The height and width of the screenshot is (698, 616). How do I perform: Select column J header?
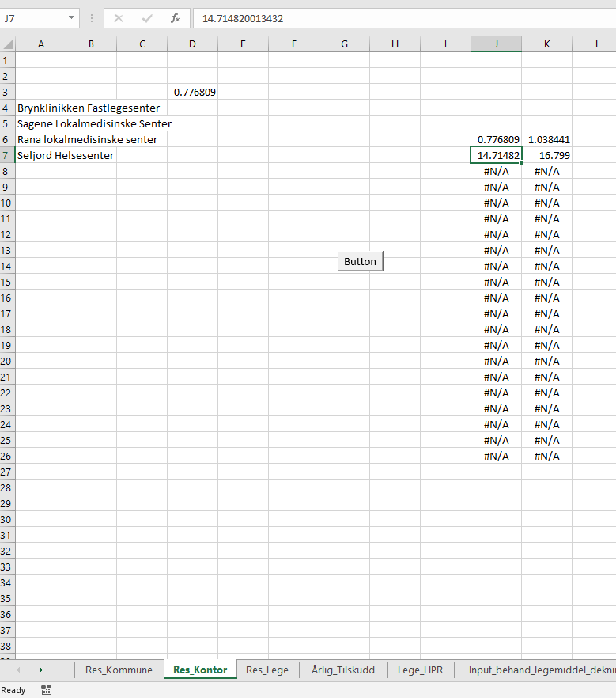[497, 44]
